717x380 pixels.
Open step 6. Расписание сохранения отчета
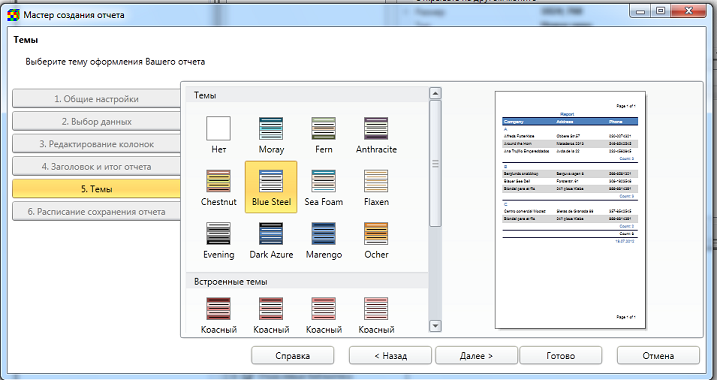[x=96, y=212]
